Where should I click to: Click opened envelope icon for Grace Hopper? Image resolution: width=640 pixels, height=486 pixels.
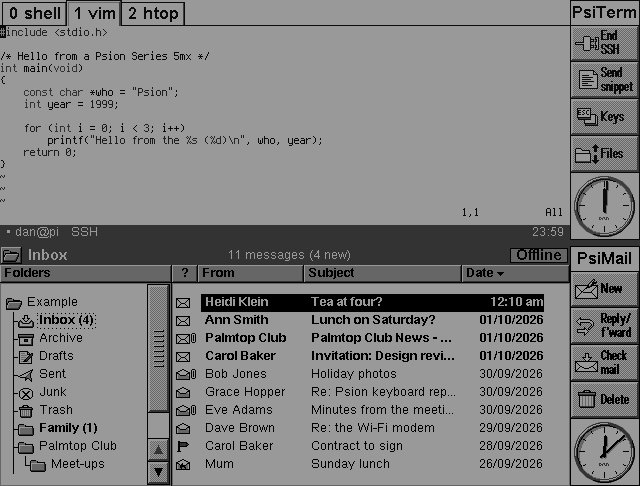pos(183,392)
